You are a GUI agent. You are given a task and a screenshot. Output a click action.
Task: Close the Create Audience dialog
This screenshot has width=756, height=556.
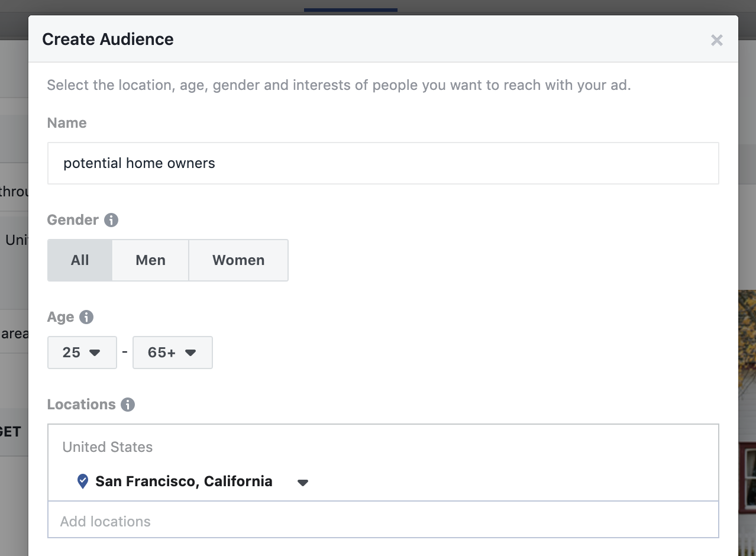pos(716,40)
